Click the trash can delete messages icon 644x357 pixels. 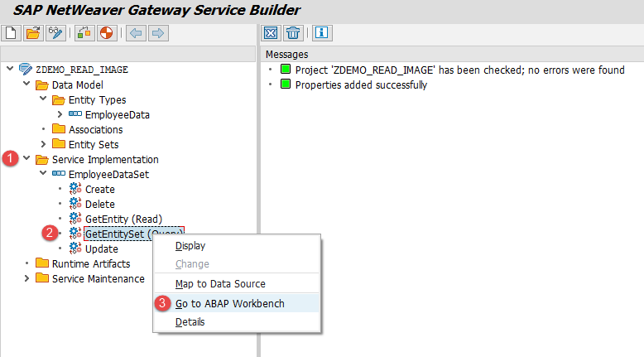pos(292,33)
